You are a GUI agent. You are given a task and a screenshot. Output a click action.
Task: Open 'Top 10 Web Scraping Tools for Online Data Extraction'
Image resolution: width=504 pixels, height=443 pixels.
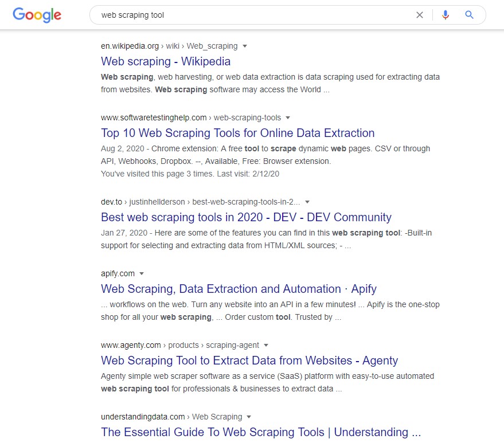point(238,133)
